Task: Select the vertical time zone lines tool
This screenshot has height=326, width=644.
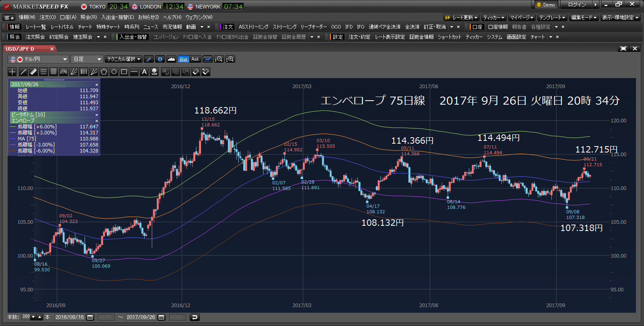Action: pyautogui.click(x=83, y=72)
